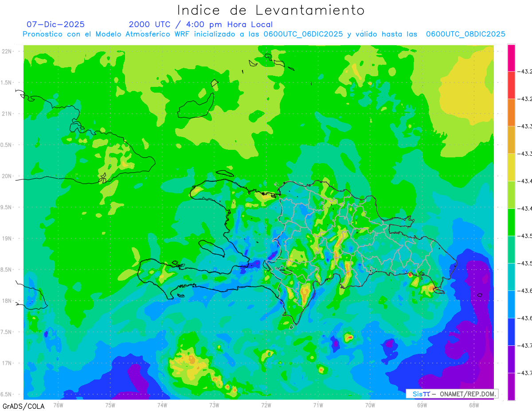The image size is (532, 411).
Task: Click the '1.5N' latitude label
Action: pos(6,82)
